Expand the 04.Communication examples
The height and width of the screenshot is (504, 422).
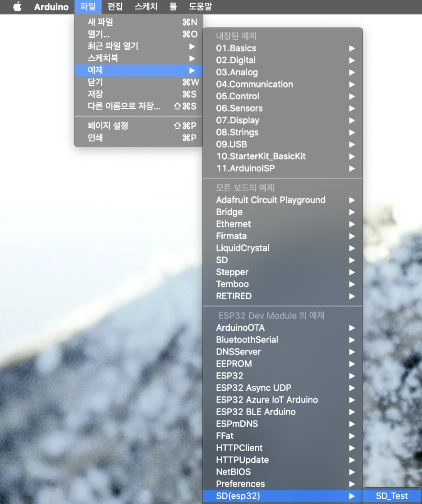pyautogui.click(x=283, y=84)
